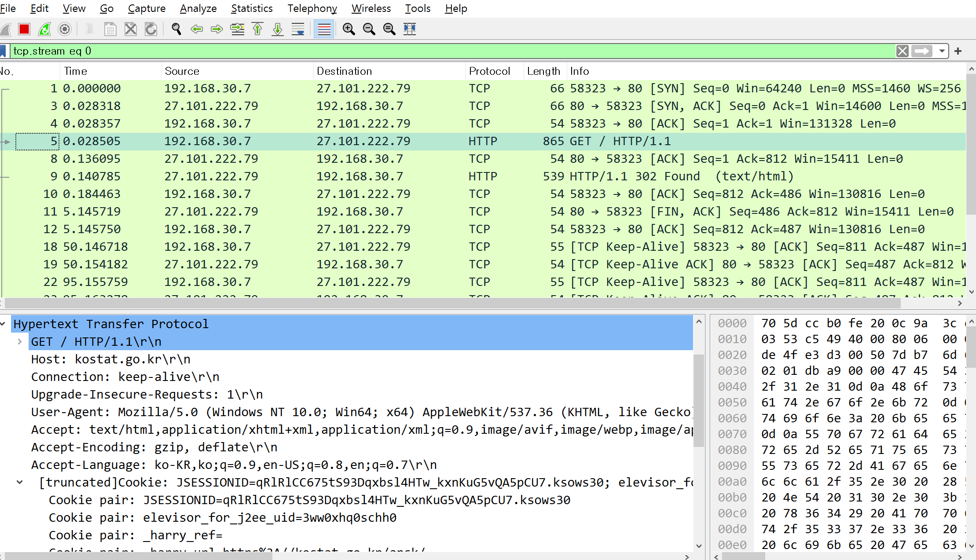This screenshot has width=976, height=560.
Task: Zoom in the main window text
Action: click(x=349, y=29)
